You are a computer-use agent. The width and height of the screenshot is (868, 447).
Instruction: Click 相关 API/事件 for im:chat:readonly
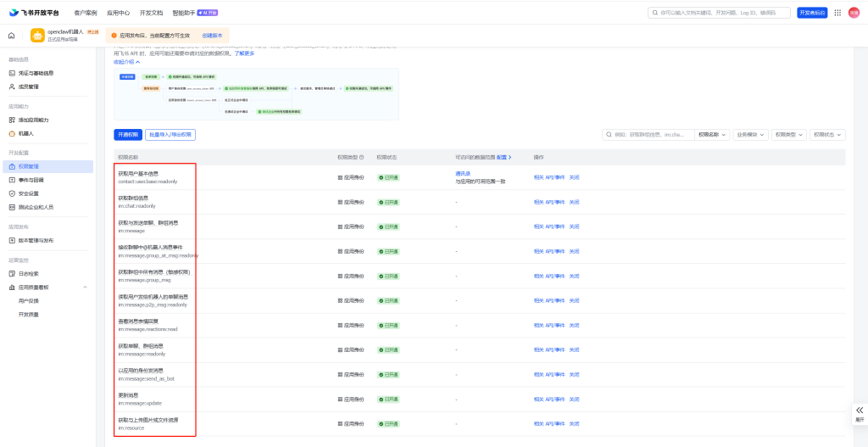(x=549, y=202)
